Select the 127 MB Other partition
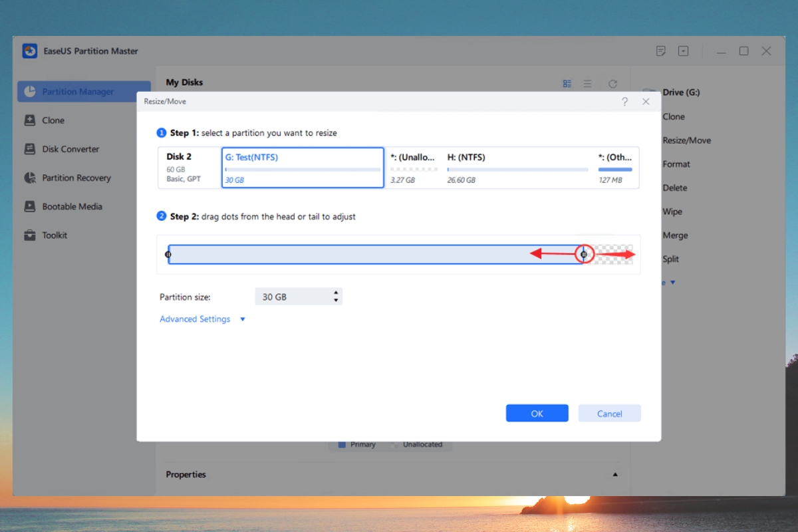 coord(616,168)
